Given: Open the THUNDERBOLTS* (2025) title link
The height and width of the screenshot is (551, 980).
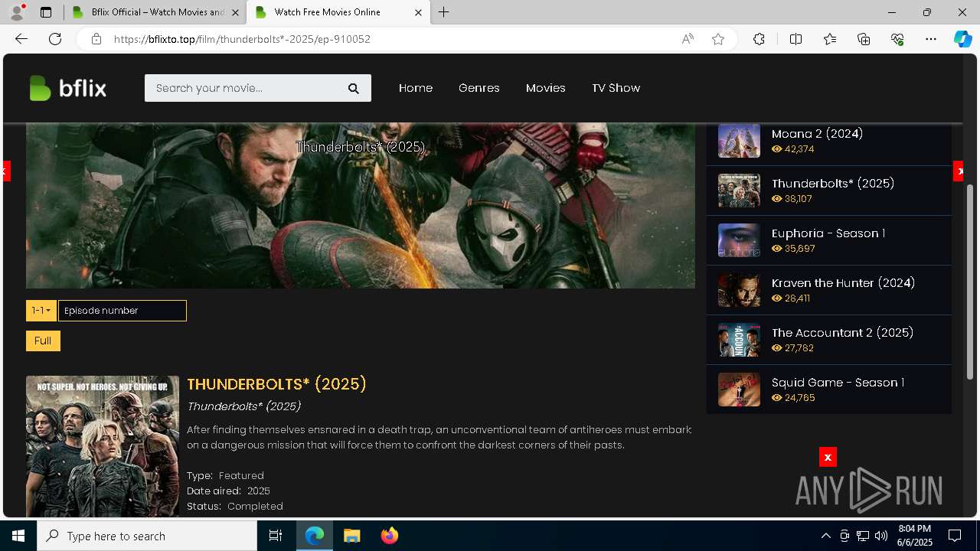Looking at the screenshot, I should click(276, 384).
